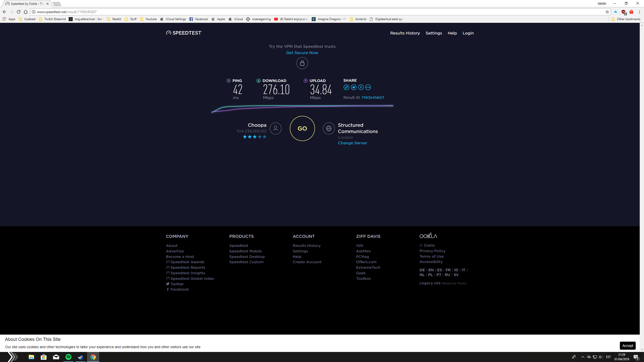Open the Mail app from taskbar
The width and height of the screenshot is (644, 362).
56,357
